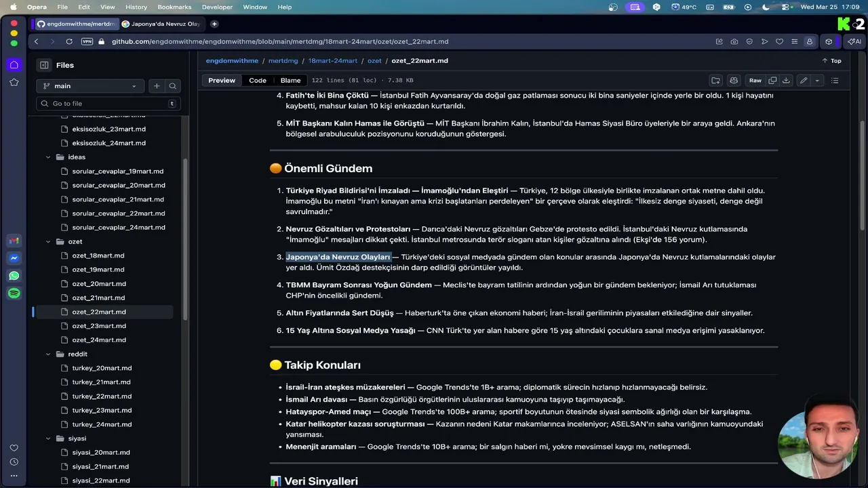
Task: Click the Copilot icon in file toolbar
Action: (x=733, y=81)
